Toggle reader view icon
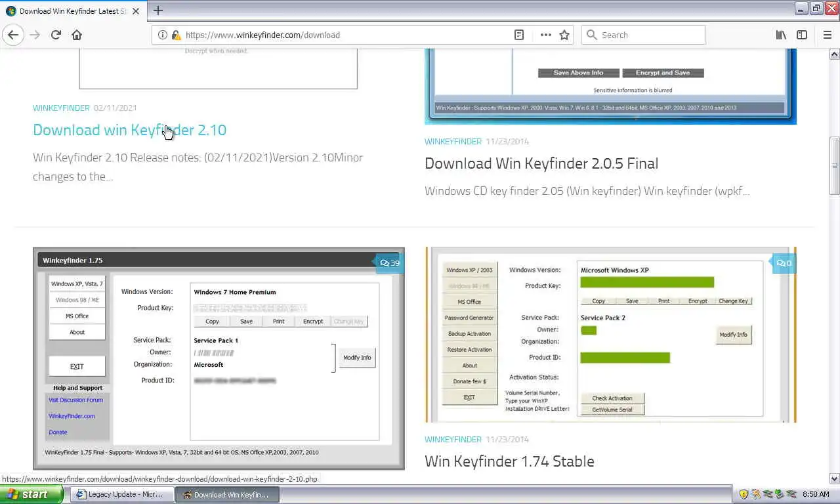This screenshot has height=504, width=840. pos(519,35)
